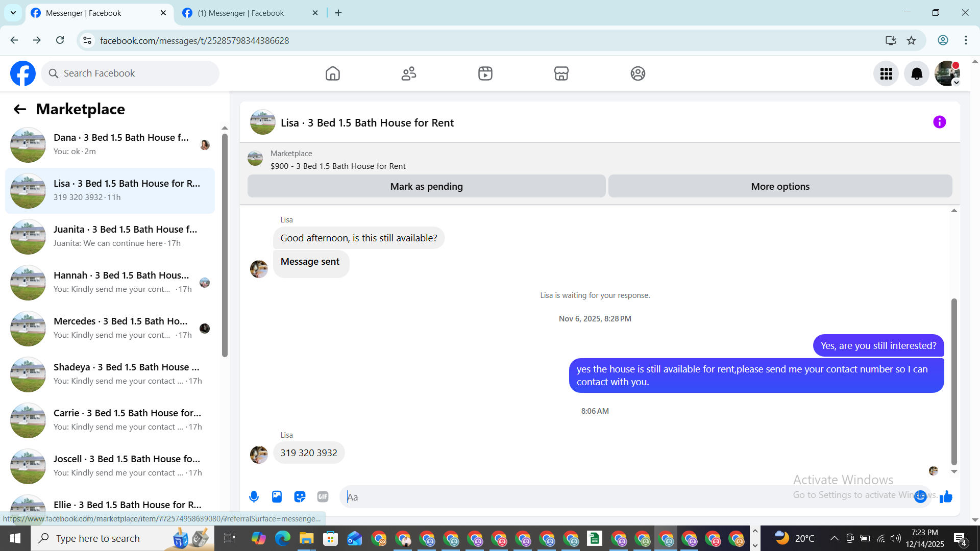
Task: Click Mark as pending button
Action: click(x=426, y=186)
